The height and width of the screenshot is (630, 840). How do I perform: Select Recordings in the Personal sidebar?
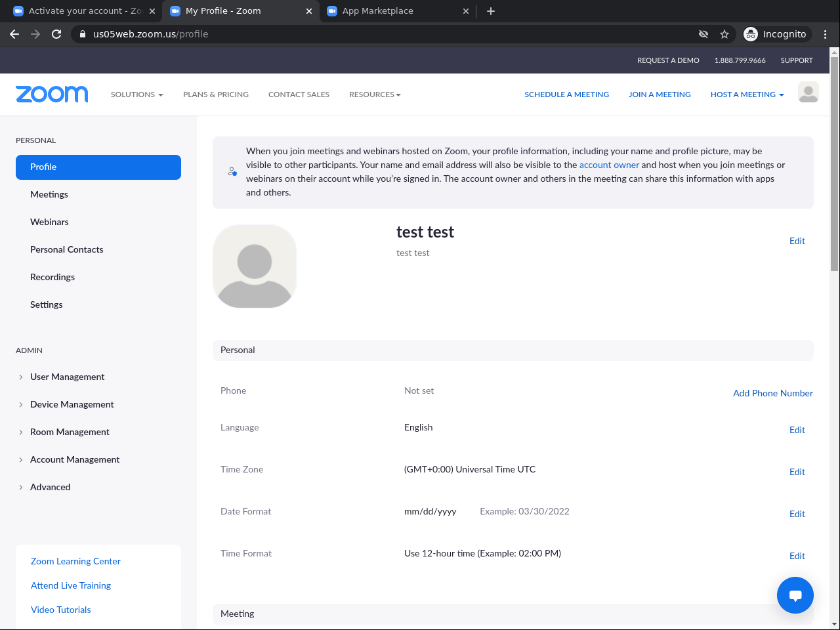tap(52, 277)
